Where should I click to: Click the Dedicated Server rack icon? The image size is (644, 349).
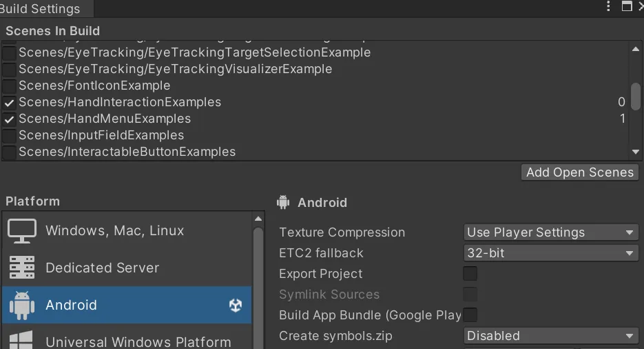(x=22, y=268)
